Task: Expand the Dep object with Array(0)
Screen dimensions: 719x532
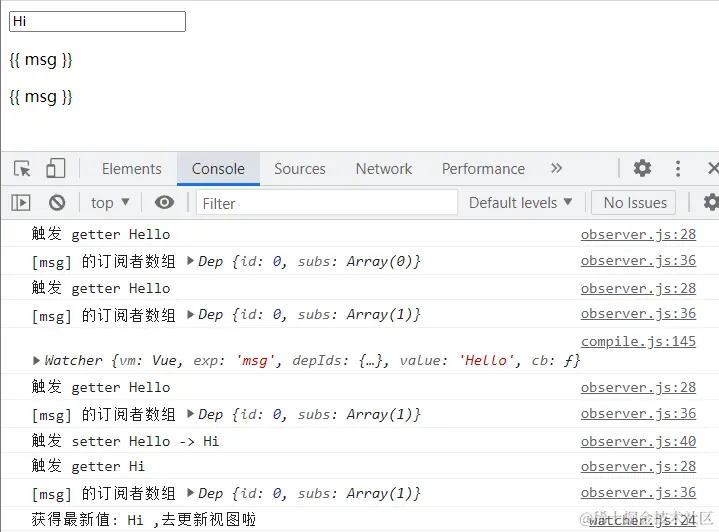Action: (x=191, y=261)
